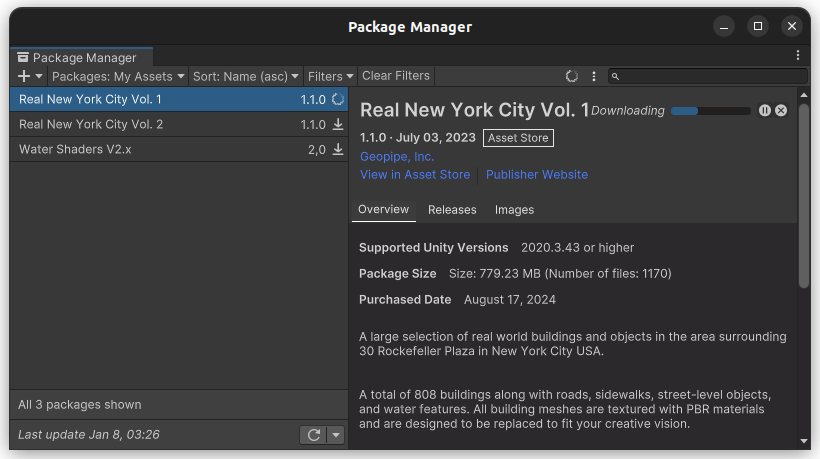Click the download icon for Water Shaders V2.x

[x=338, y=150]
